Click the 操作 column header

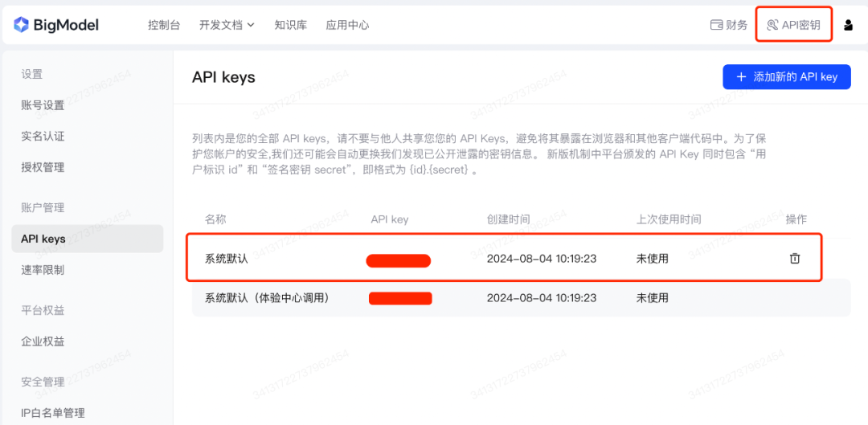(796, 219)
